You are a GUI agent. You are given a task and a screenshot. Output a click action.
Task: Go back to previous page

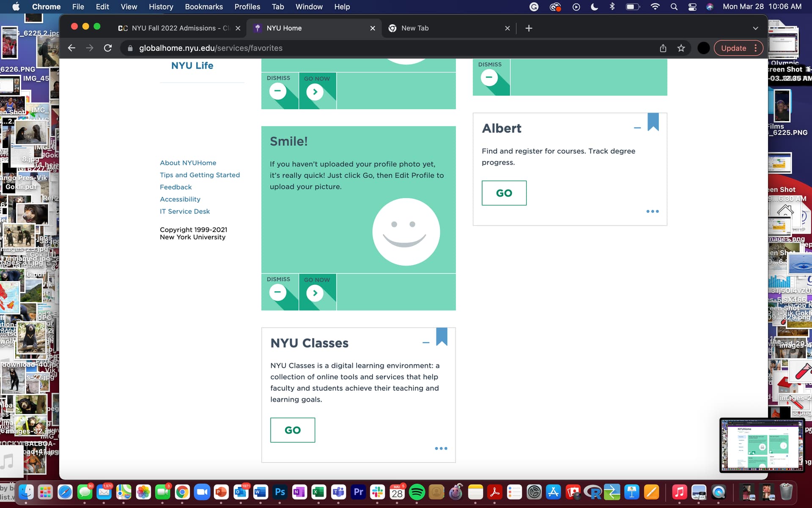click(x=71, y=48)
